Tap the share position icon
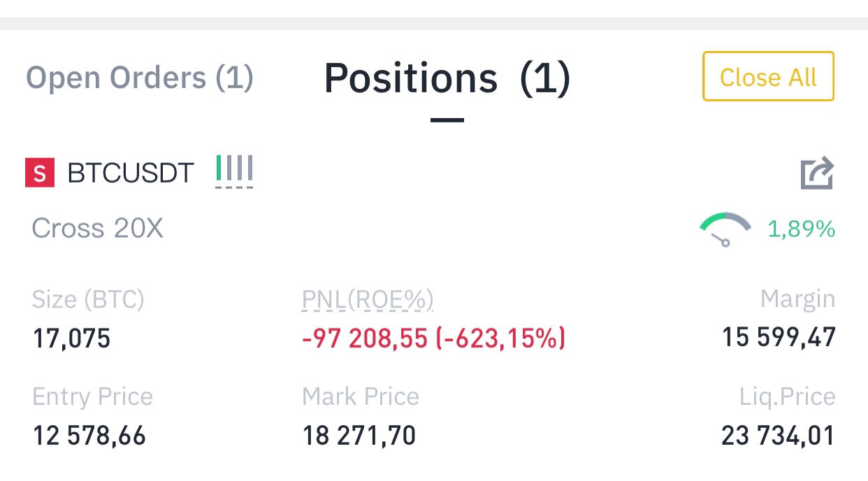The image size is (868, 481). (817, 173)
